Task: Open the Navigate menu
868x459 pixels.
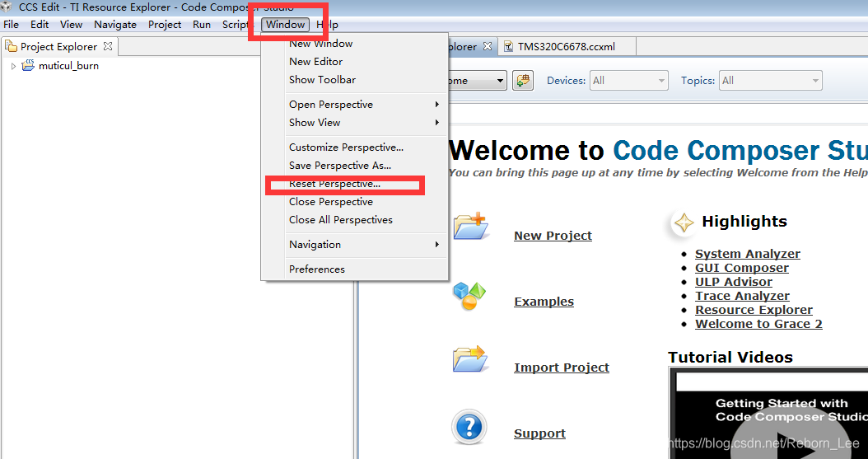Action: tap(115, 25)
